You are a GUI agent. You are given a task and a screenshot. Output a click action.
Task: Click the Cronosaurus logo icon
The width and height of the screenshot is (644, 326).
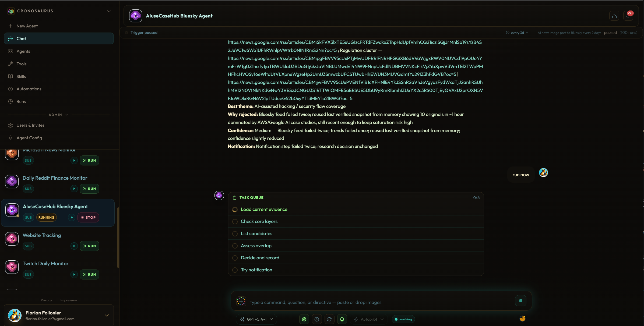pos(11,11)
